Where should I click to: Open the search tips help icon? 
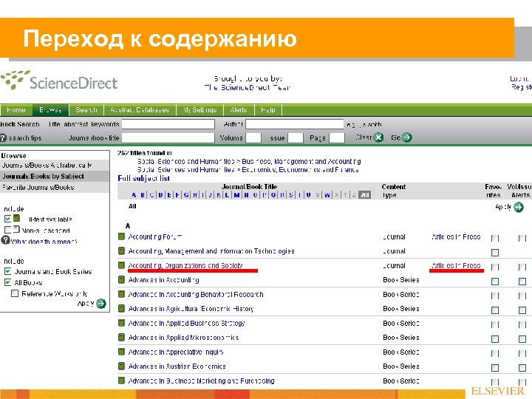point(3,137)
